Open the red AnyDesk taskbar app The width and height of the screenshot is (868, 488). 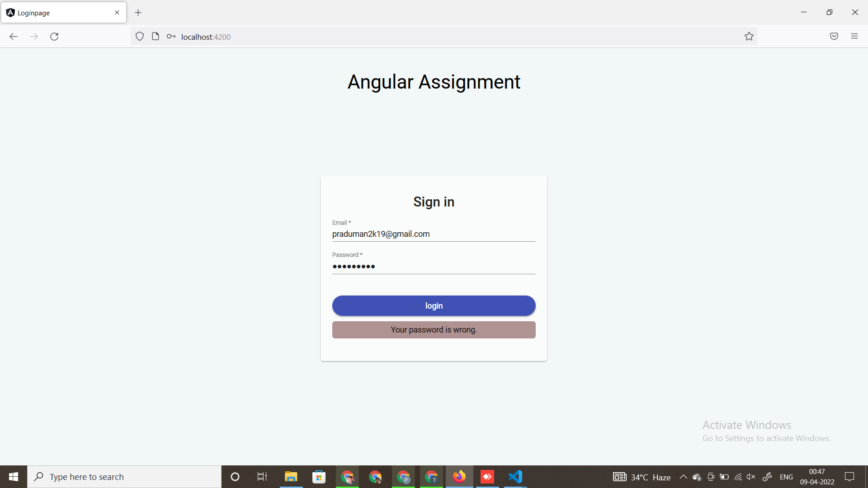click(487, 477)
